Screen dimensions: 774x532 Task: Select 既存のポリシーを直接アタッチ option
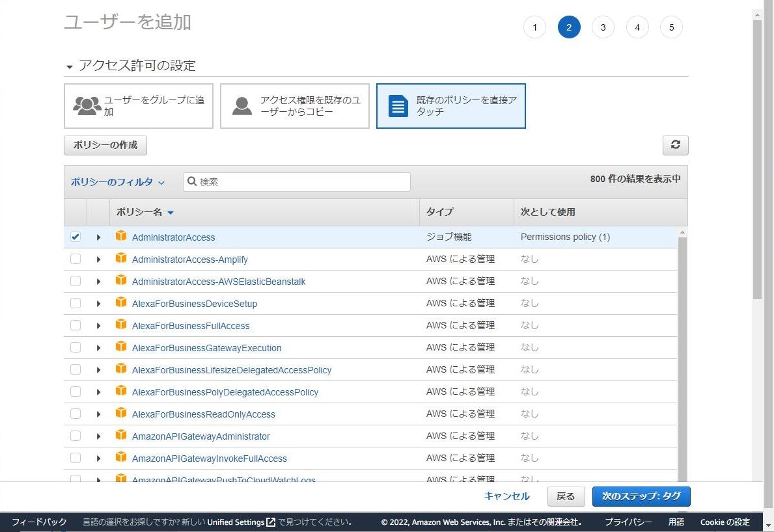click(450, 106)
